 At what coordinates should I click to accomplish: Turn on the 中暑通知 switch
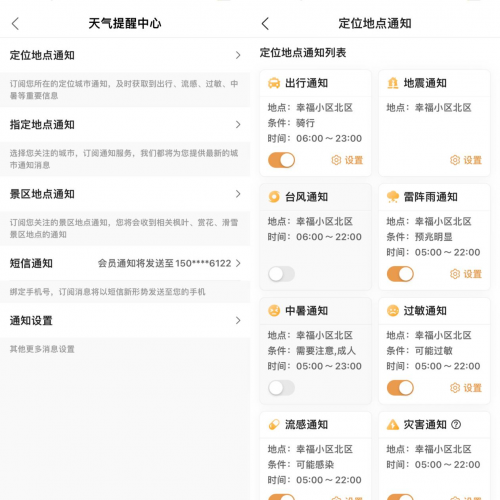282,388
